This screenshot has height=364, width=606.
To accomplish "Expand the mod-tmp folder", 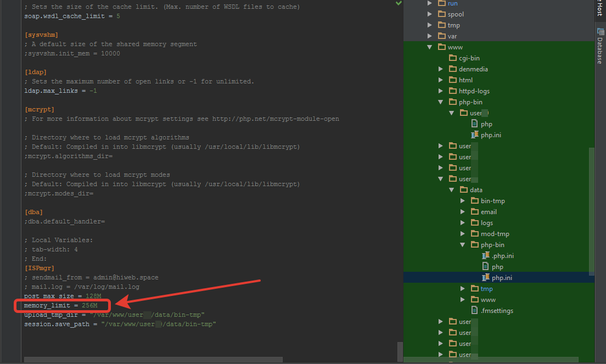I will coord(463,234).
